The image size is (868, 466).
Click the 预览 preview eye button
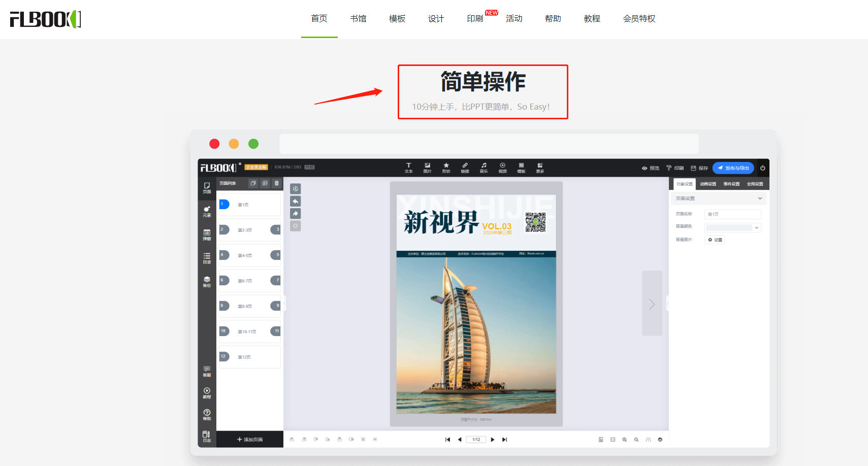(x=651, y=168)
